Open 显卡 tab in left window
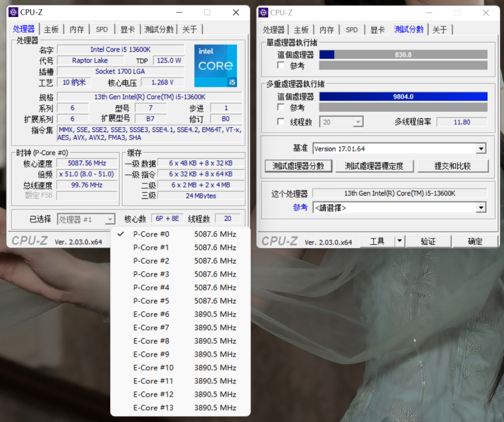The image size is (504, 422). (x=127, y=30)
